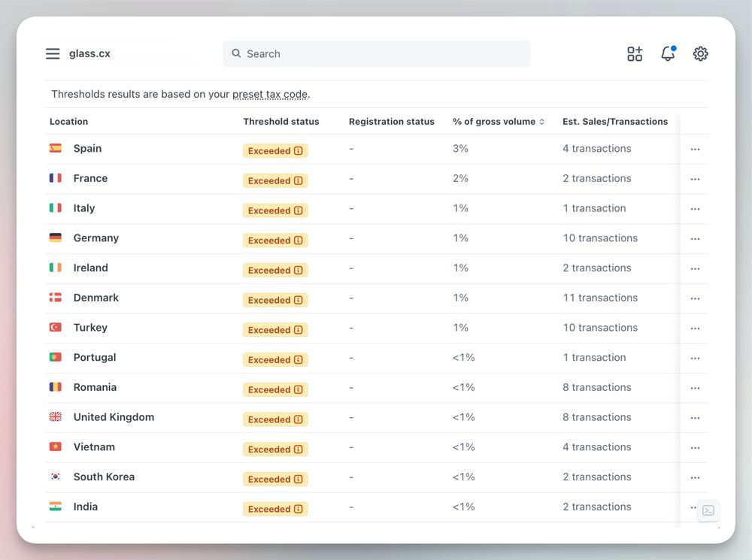
Task: Click the info icon in Germany's Exceeded badge
Action: (299, 241)
